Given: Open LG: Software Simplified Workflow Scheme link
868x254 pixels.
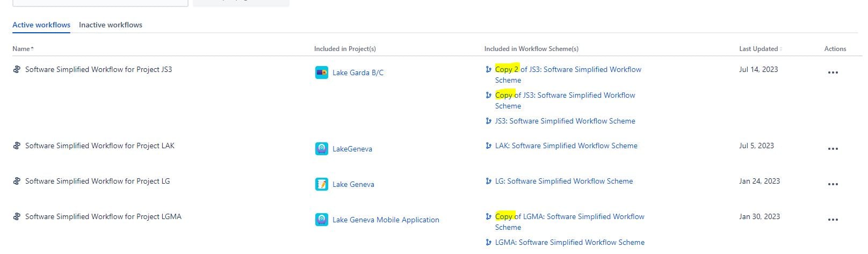Looking at the screenshot, I should [x=564, y=181].
